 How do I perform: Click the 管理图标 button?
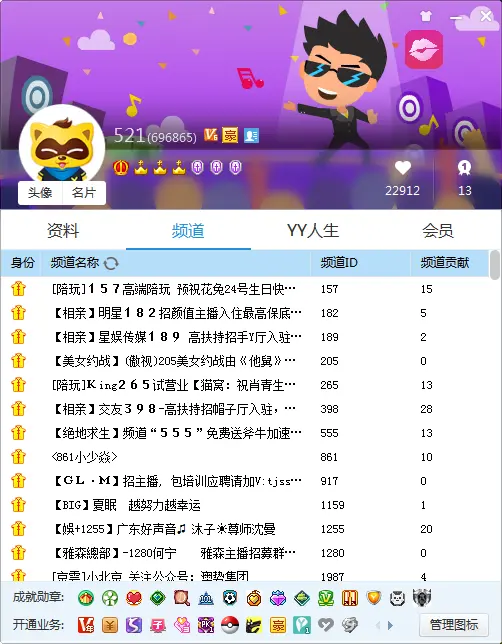coord(454,625)
